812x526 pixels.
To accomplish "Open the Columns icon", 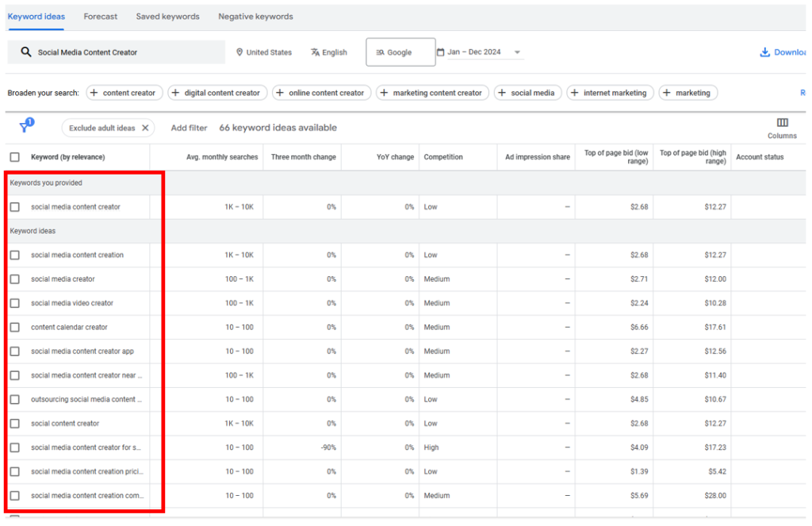I will 782,123.
